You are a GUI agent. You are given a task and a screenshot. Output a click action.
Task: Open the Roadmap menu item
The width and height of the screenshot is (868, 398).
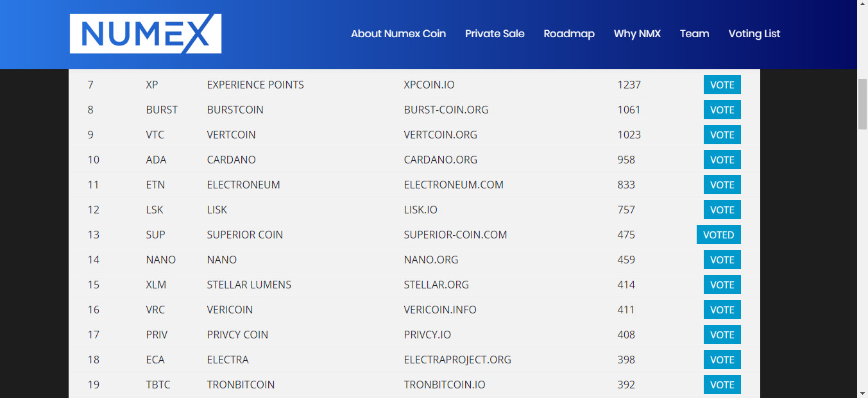[x=569, y=33]
